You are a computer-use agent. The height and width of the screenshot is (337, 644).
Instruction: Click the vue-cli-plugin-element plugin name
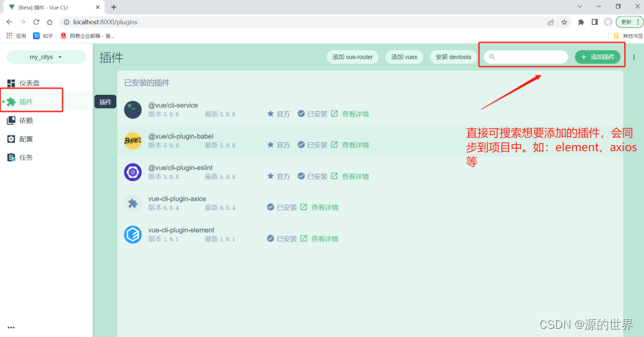click(x=181, y=230)
